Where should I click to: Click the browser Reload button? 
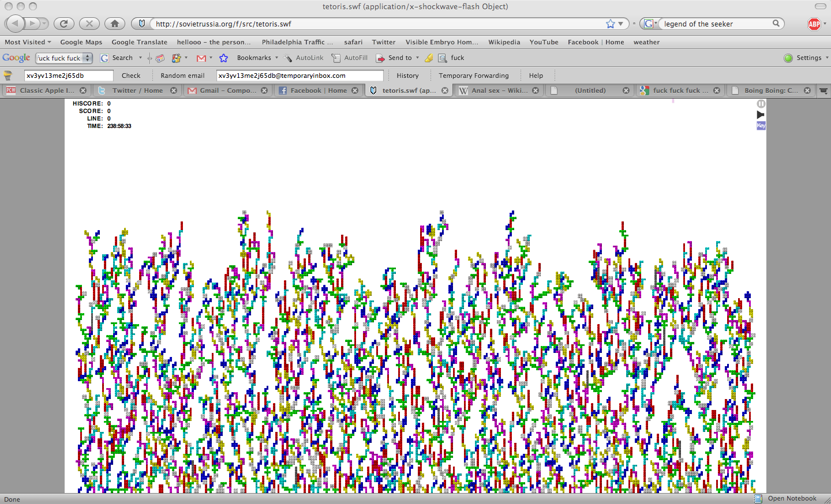point(63,24)
